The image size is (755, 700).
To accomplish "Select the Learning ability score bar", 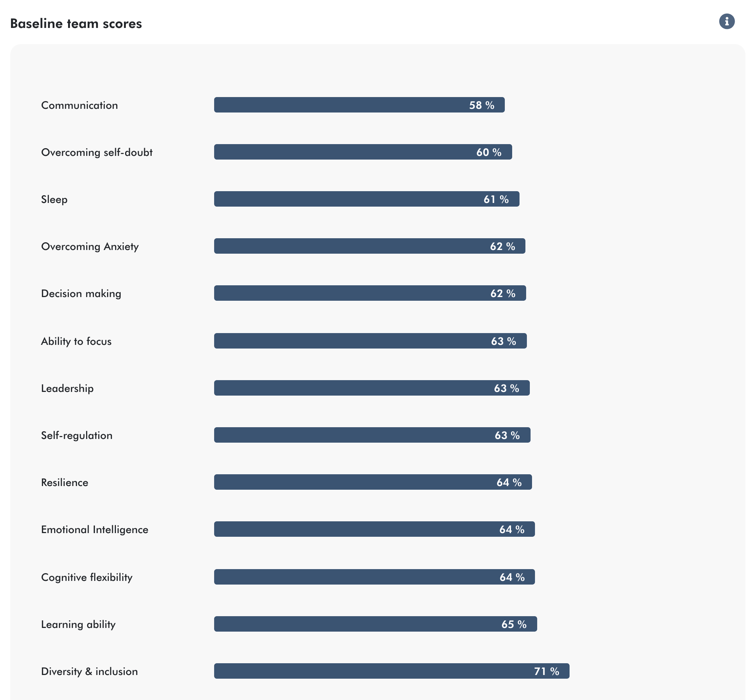I will coord(375,624).
